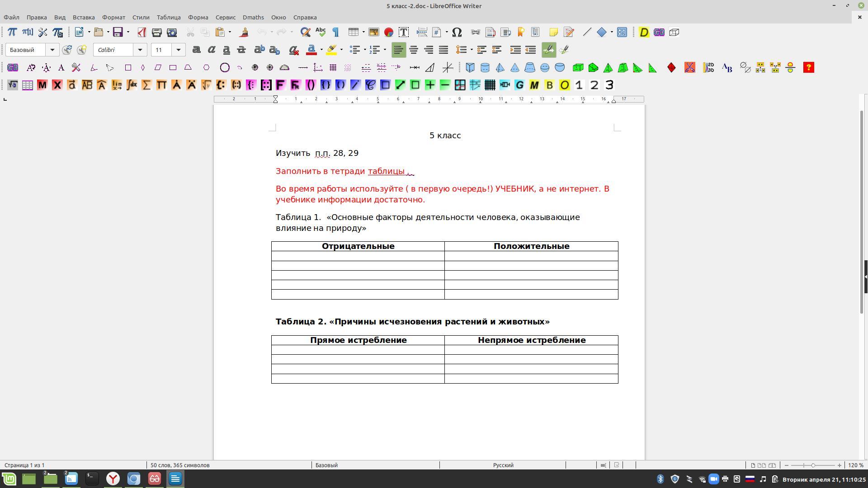Run the spelling check (Abc icon)
Screen dimensions: 868x488
click(321, 32)
